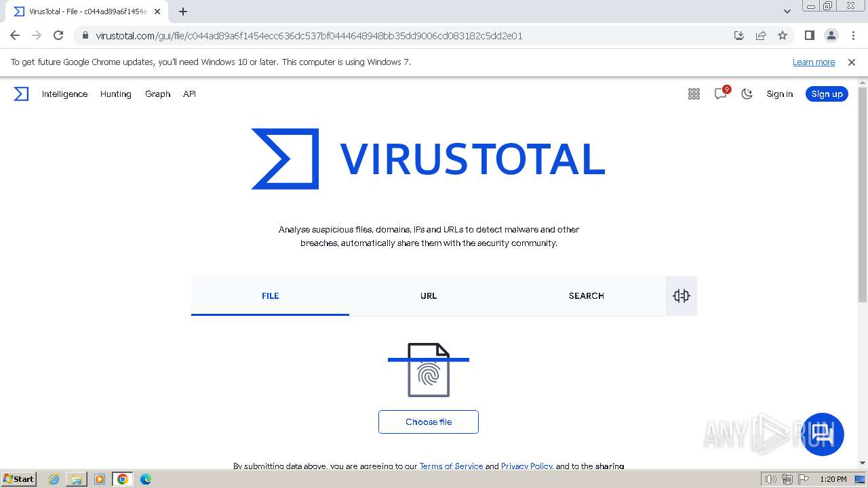
Task: Open File Explorer from taskbar
Action: pyautogui.click(x=77, y=479)
